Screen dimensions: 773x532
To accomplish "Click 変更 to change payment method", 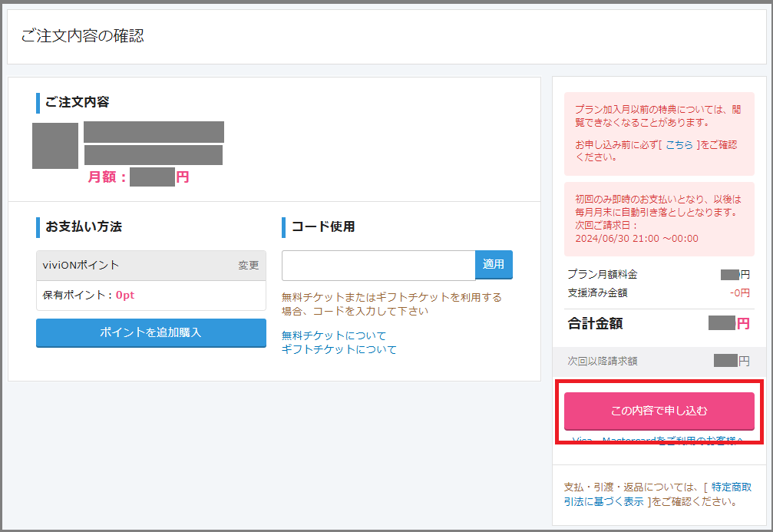I will [248, 265].
